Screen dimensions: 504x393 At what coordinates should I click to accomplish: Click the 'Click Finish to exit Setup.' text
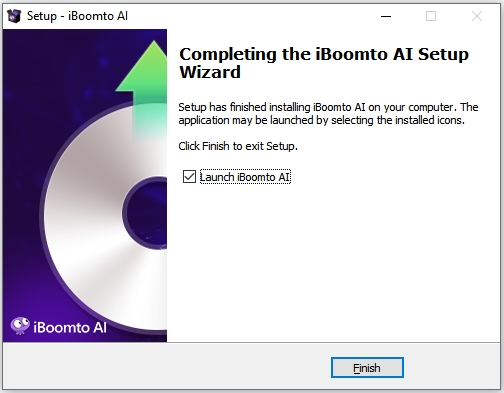(x=238, y=146)
